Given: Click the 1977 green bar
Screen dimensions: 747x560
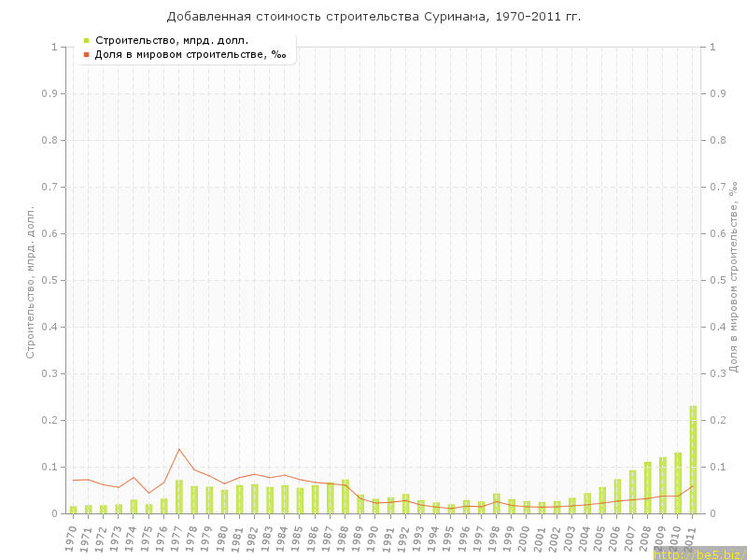Looking at the screenshot, I should tap(179, 497).
